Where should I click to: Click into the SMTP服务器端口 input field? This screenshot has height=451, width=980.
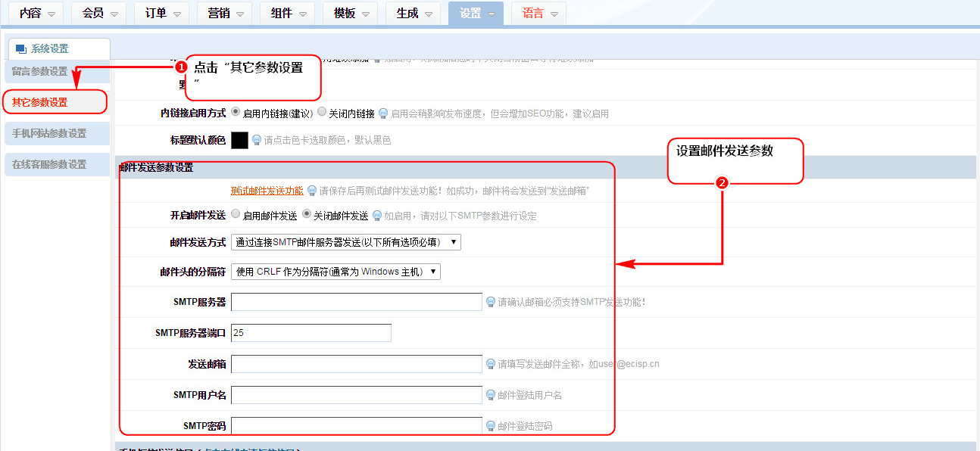coord(311,333)
